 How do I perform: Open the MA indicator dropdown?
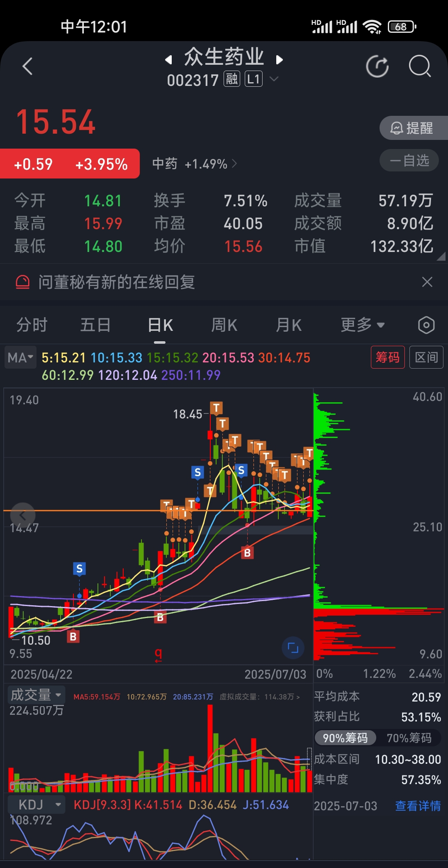coord(20,357)
